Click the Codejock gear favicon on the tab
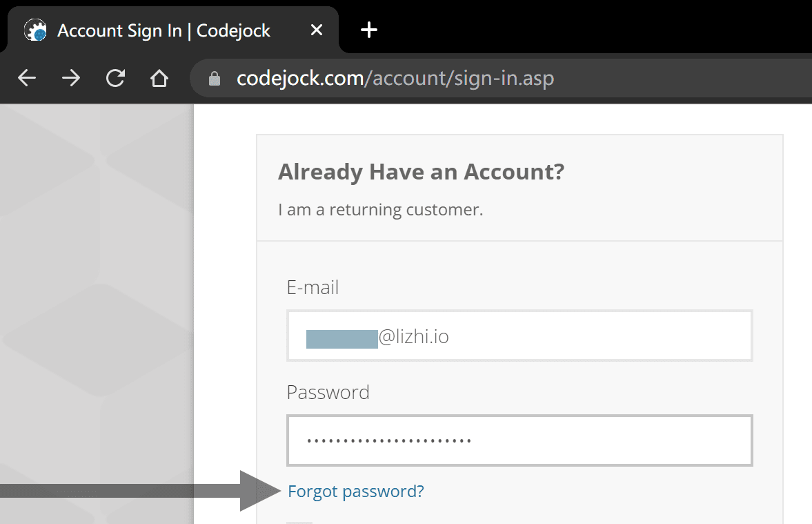Image resolution: width=812 pixels, height=524 pixels. tap(35, 30)
